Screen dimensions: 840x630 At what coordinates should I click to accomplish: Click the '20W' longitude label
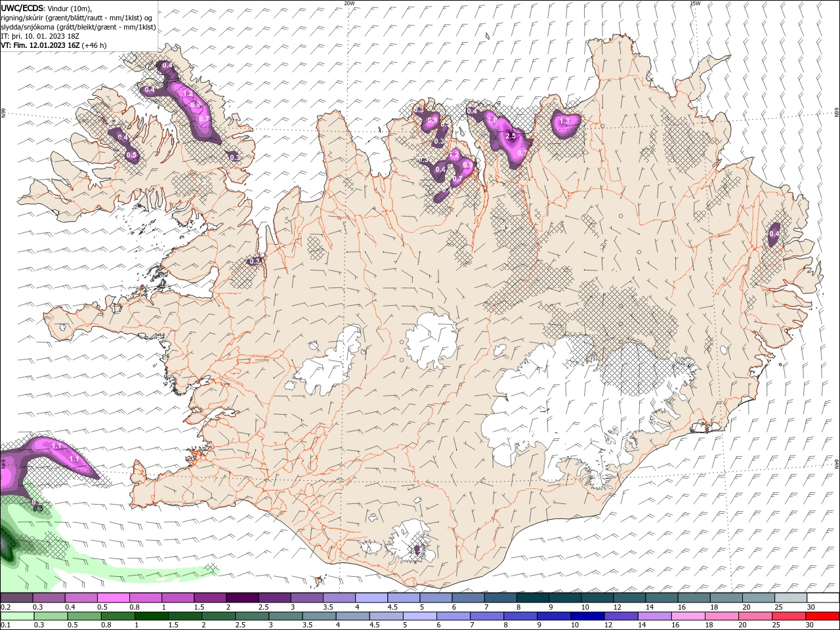click(349, 3)
